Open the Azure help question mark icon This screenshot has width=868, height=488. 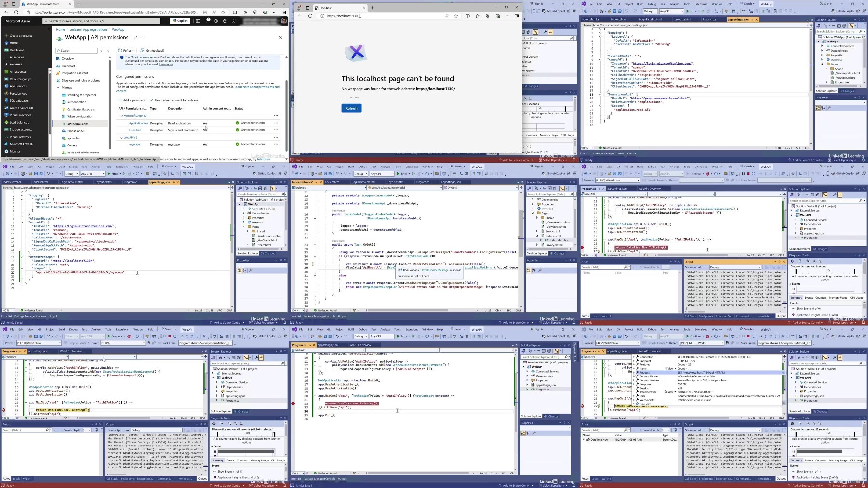225,21
